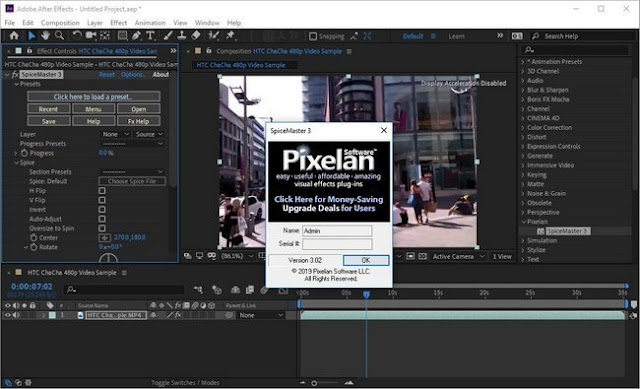640x389 pixels.
Task: Toggle the Snapping checkbox
Action: (x=313, y=36)
